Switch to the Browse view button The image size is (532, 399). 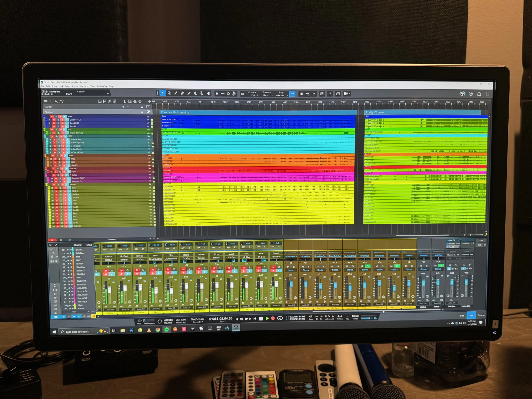tap(481, 315)
